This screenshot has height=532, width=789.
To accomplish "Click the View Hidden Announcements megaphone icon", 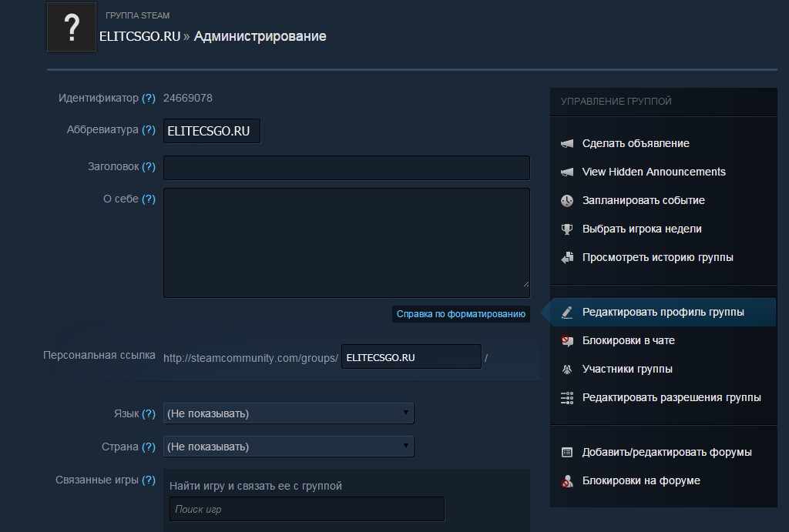I will pos(567,172).
